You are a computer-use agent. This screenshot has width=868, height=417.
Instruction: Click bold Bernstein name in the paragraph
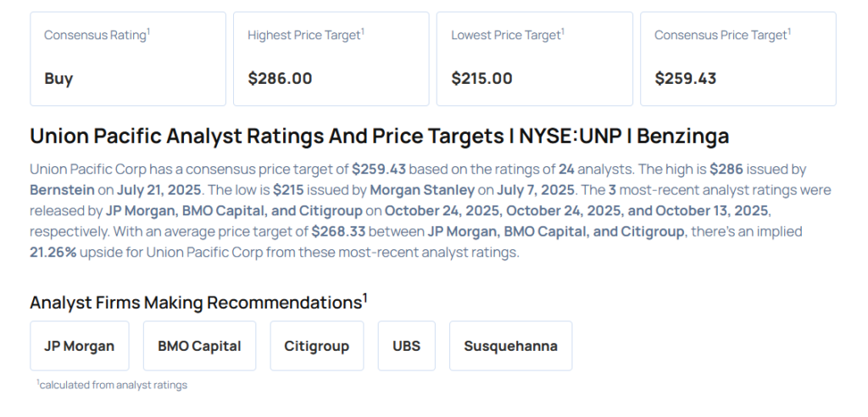pyautogui.click(x=63, y=189)
